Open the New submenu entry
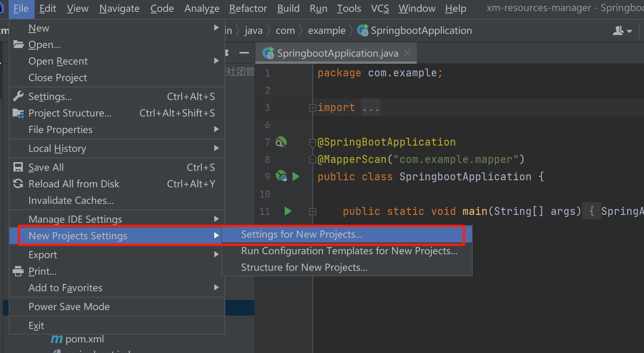Viewport: 644px width, 353px height. 117,28
